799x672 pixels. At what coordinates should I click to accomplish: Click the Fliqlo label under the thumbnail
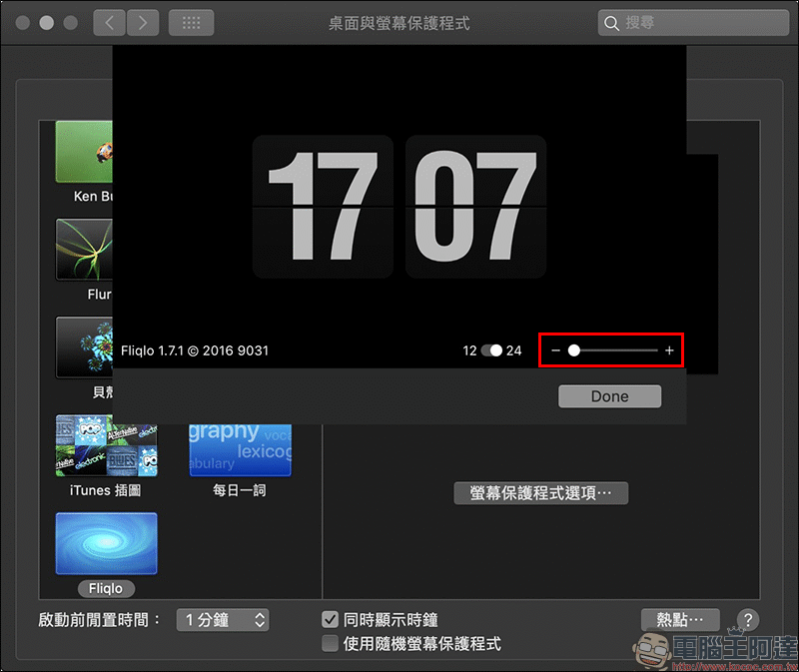(x=106, y=588)
